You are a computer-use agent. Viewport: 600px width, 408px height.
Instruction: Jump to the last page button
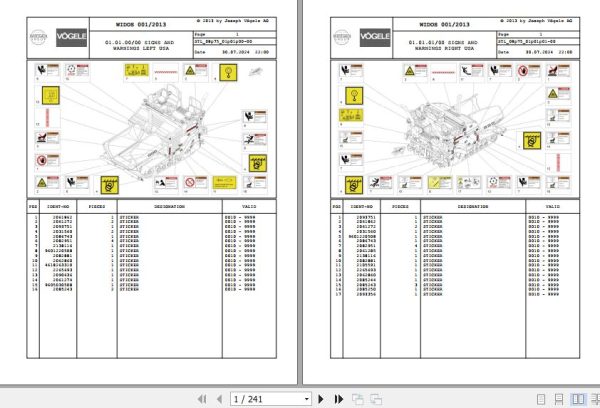coord(339,399)
